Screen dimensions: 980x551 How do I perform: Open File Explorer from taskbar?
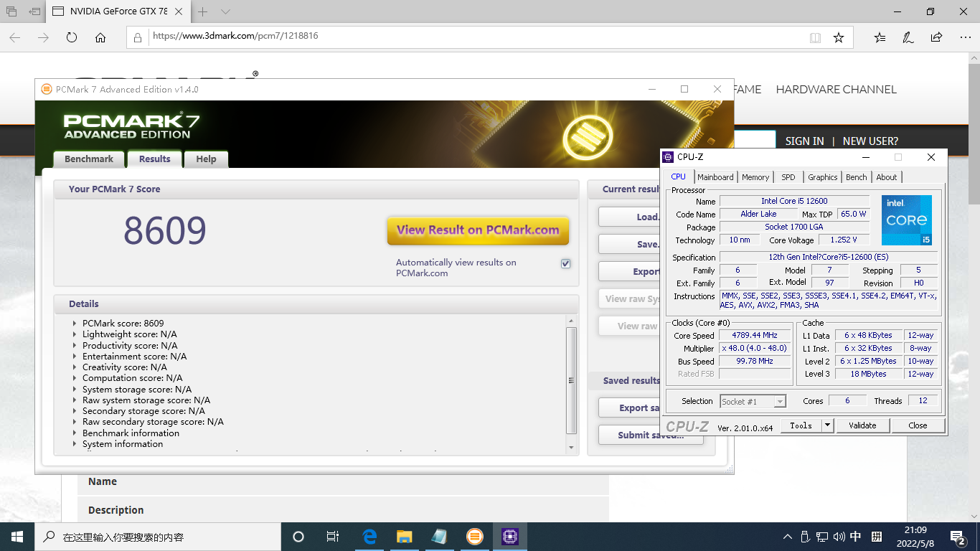coord(405,537)
